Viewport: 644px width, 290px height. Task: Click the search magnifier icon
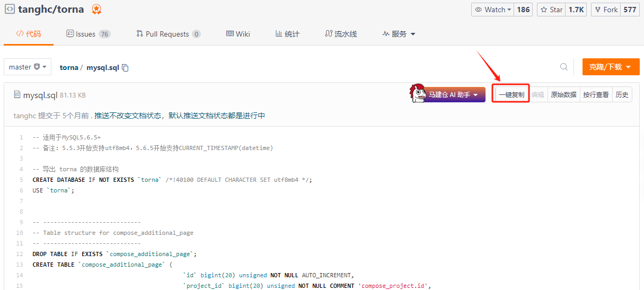[564, 67]
